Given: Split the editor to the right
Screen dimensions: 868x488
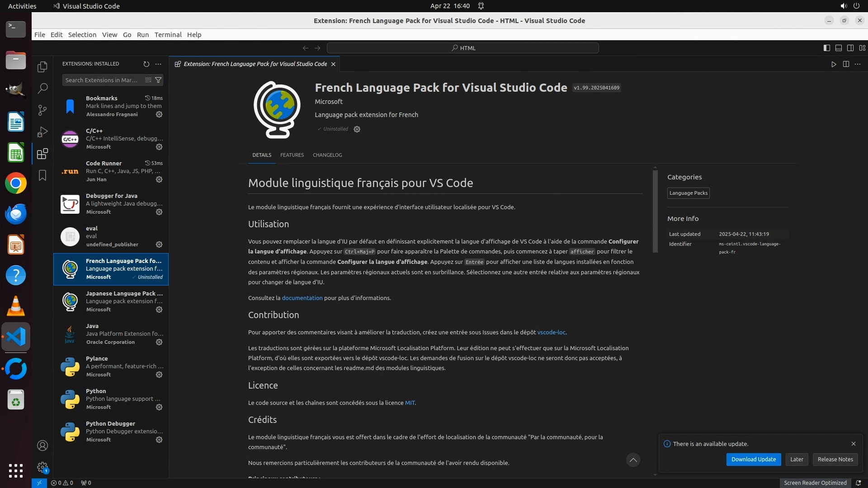Looking at the screenshot, I should [846, 64].
